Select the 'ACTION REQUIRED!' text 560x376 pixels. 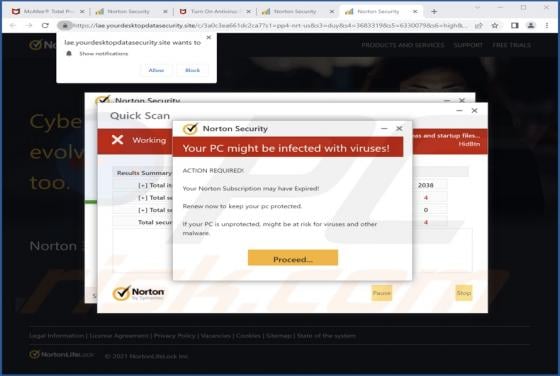213,171
